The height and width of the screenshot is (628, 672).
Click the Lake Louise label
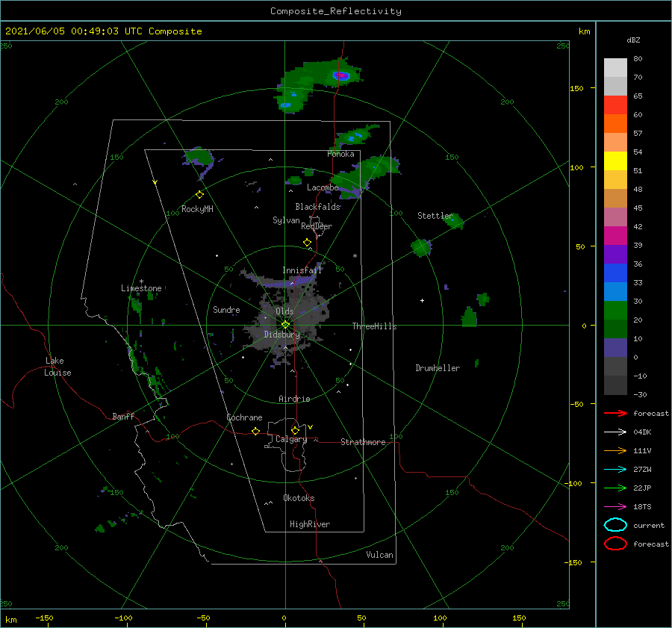click(57, 367)
